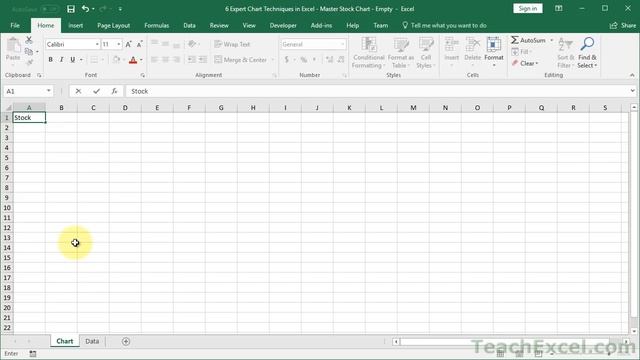The height and width of the screenshot is (360, 640).
Task: Switch to the Data sheet tab
Action: [x=92, y=341]
